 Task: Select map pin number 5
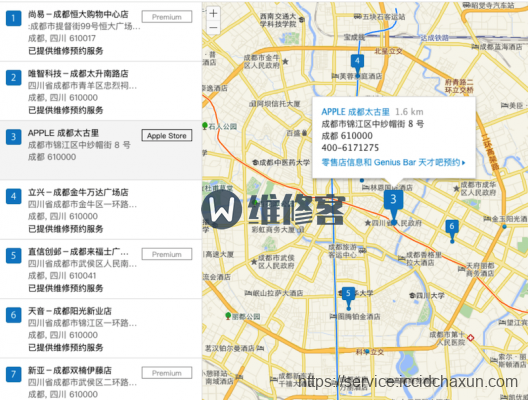tap(349, 298)
